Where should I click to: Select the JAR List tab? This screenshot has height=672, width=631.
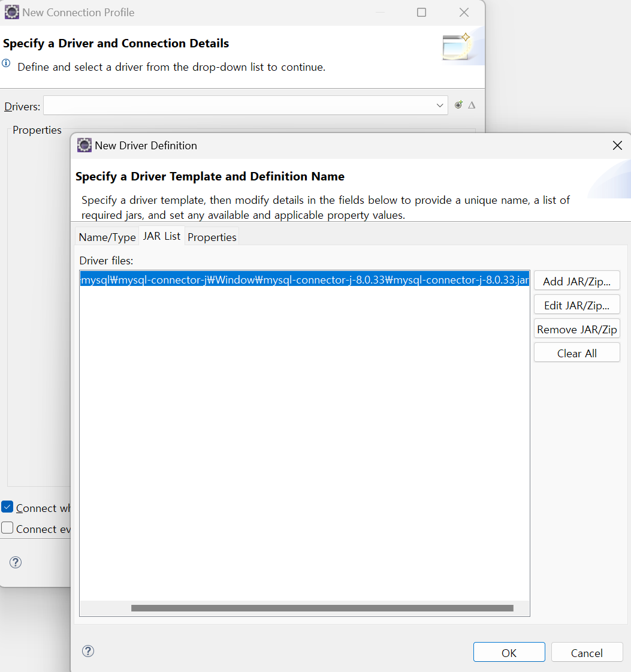pyautogui.click(x=161, y=236)
